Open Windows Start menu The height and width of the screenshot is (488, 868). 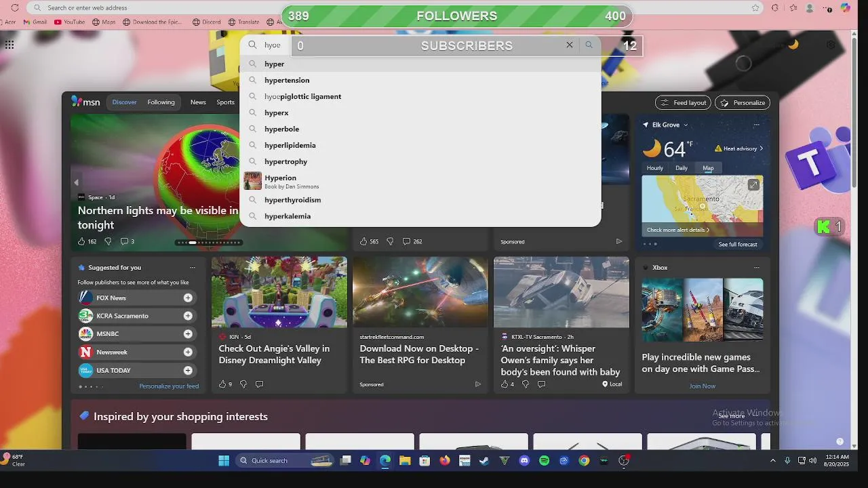(224, 461)
